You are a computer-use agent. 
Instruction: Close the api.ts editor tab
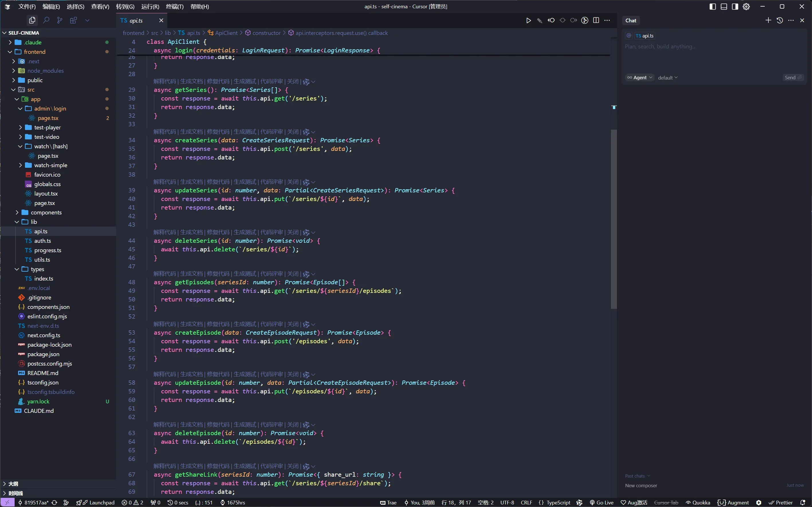click(161, 20)
